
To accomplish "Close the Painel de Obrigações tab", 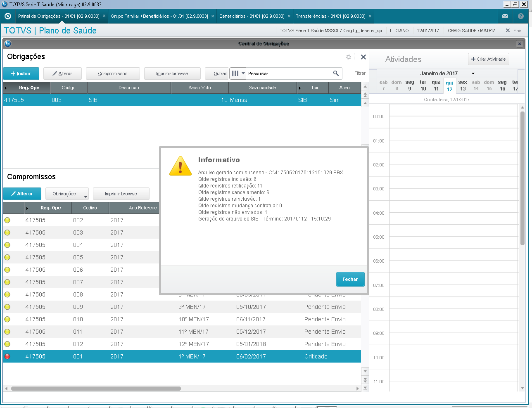I will click(104, 16).
